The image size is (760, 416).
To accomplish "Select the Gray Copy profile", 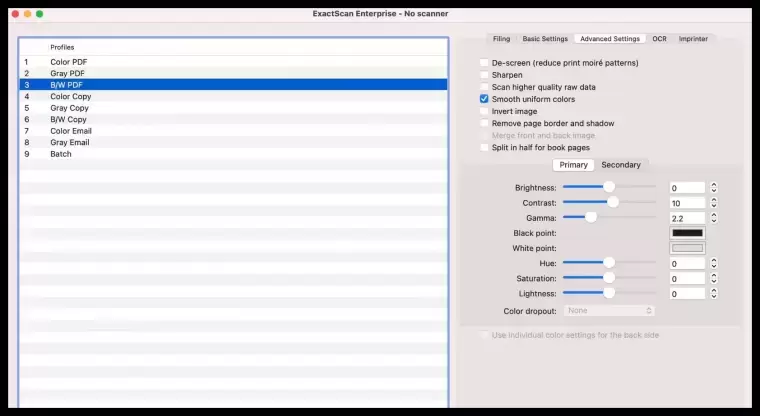I will (233, 108).
